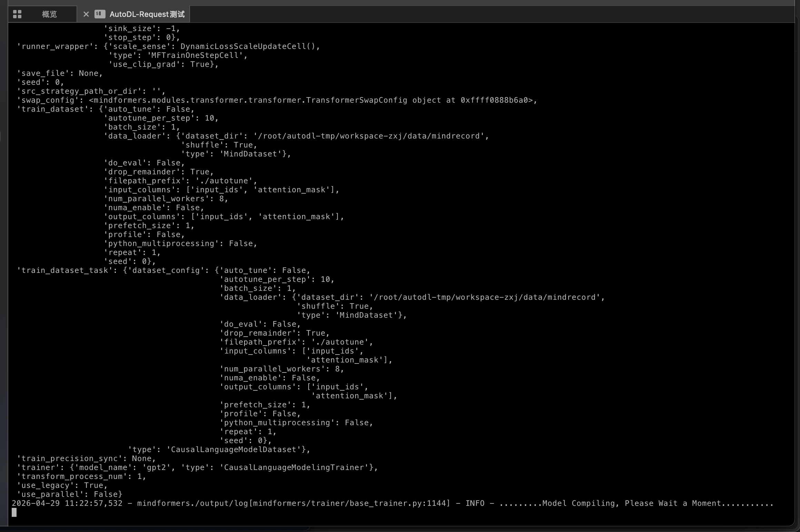Click the 'model_name': 'gpt2' text
The image size is (800, 532).
coord(122,468)
